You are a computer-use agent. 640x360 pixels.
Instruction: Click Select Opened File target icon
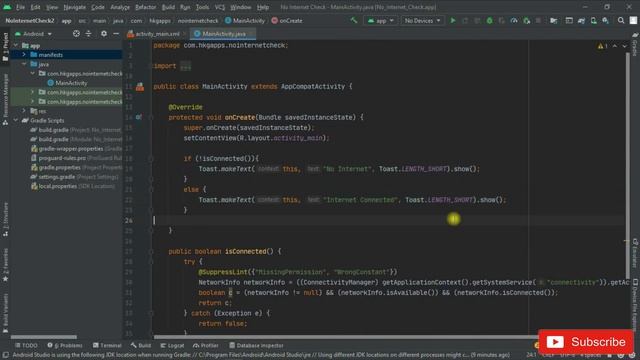coord(76,33)
